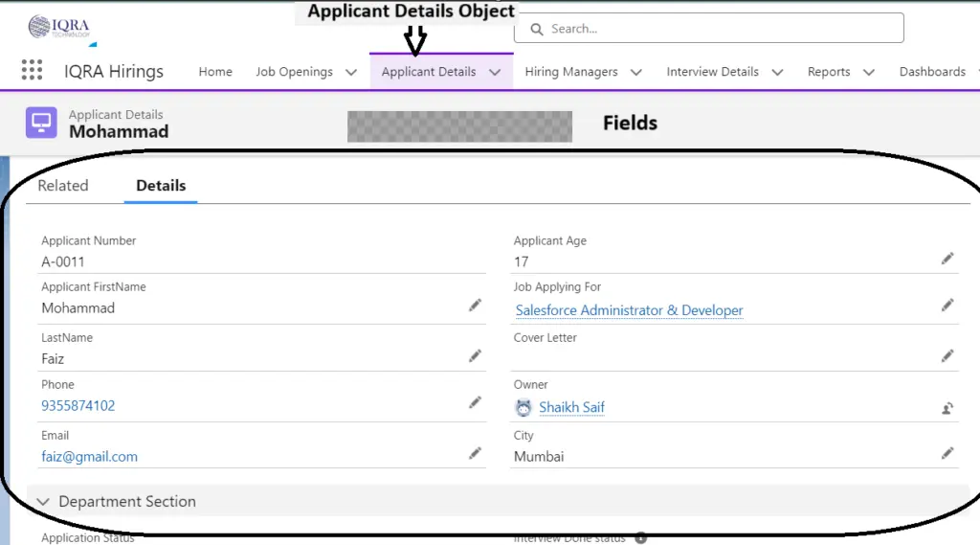Click the phone number 9355874102

(78, 406)
